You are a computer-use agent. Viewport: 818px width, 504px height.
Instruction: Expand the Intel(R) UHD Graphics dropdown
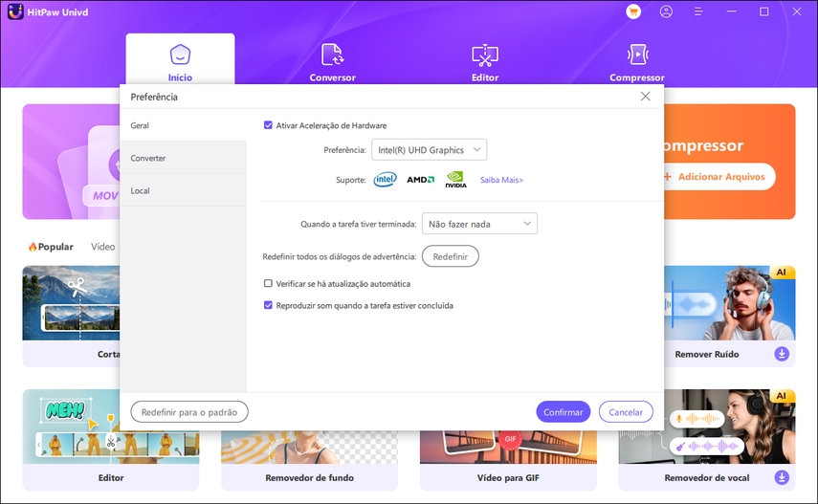(429, 150)
